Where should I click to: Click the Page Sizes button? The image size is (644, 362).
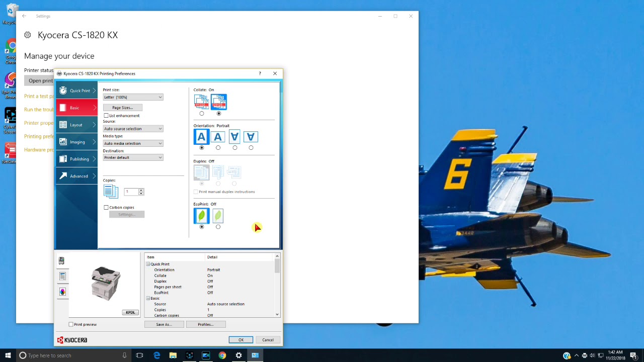tap(123, 108)
